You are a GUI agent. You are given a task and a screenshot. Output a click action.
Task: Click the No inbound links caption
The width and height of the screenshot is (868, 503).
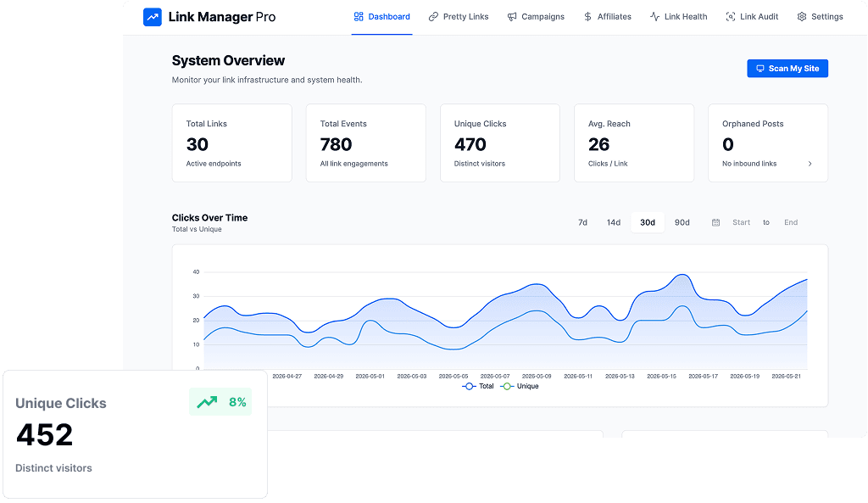coord(749,164)
